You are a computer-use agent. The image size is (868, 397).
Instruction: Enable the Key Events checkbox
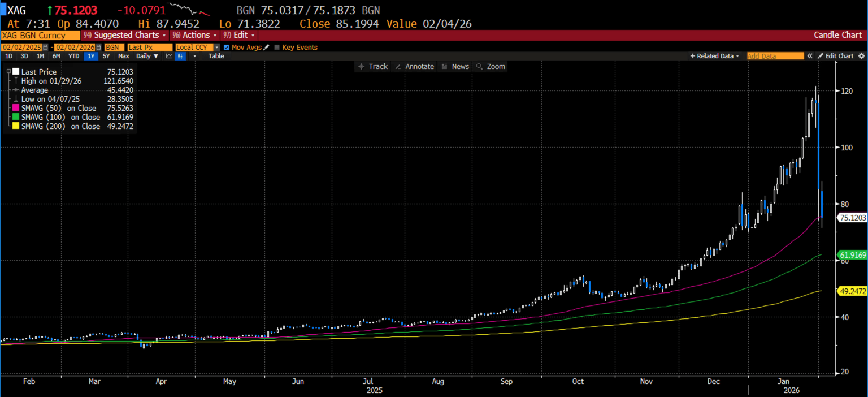[277, 48]
